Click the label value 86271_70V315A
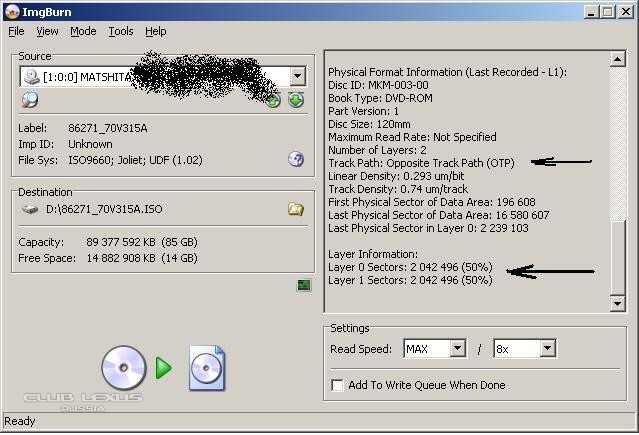The width and height of the screenshot is (639, 435). tap(108, 128)
